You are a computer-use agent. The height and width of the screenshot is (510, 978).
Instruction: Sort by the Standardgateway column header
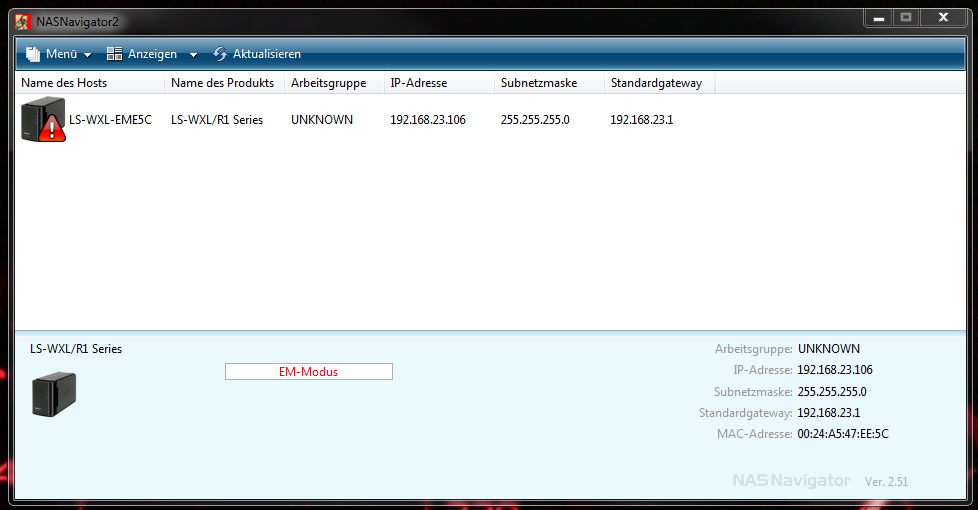[660, 83]
